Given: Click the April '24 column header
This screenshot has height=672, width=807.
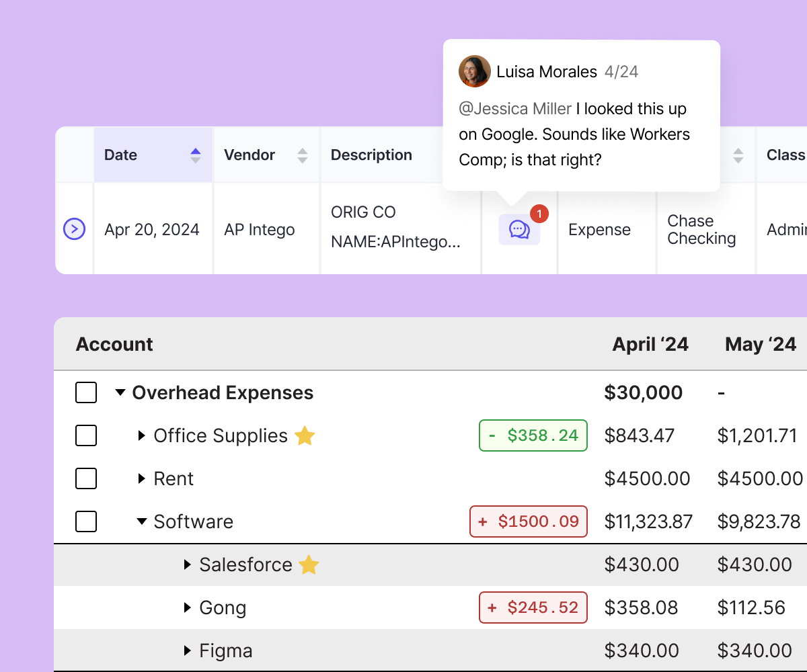Looking at the screenshot, I should tap(650, 345).
